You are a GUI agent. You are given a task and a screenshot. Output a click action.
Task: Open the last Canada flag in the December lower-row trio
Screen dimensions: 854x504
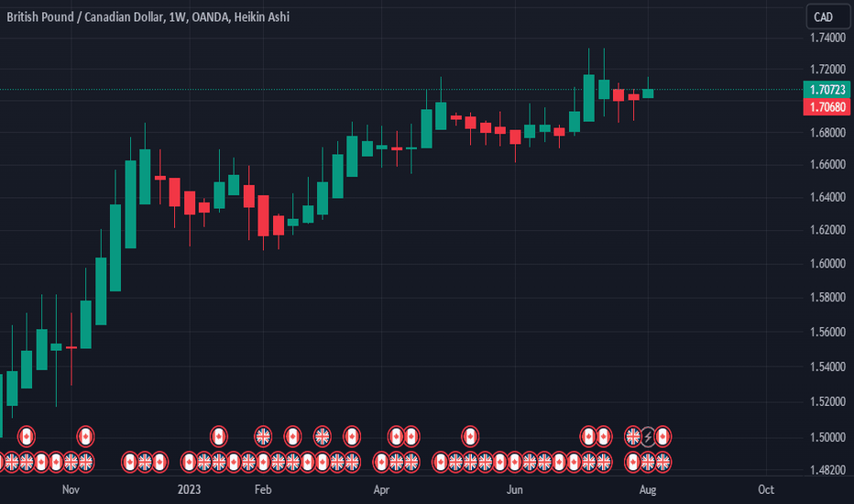tap(159, 462)
